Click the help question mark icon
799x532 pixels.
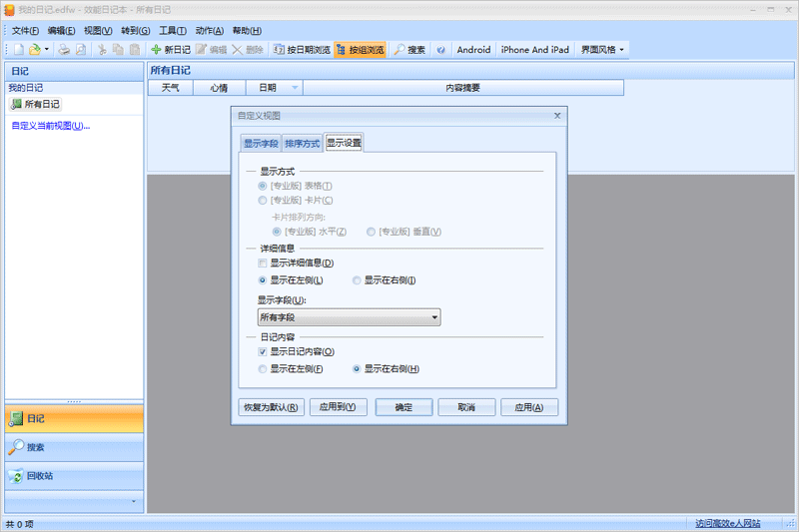[x=441, y=49]
